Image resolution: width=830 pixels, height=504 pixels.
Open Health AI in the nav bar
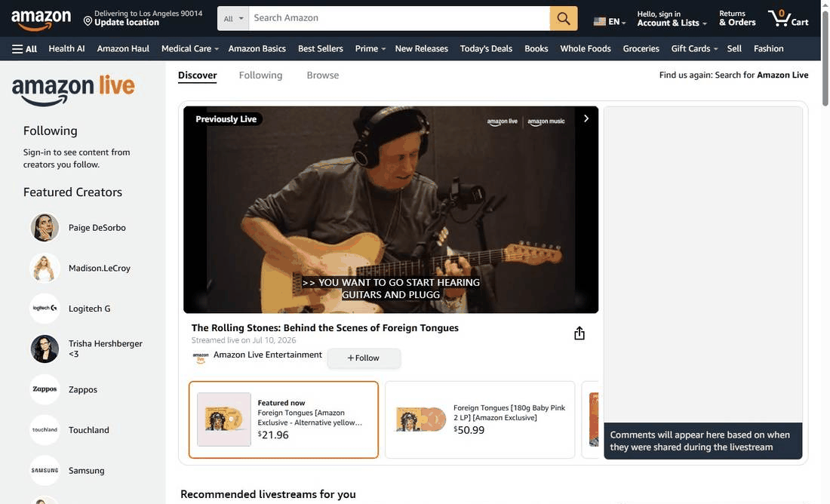(x=66, y=49)
